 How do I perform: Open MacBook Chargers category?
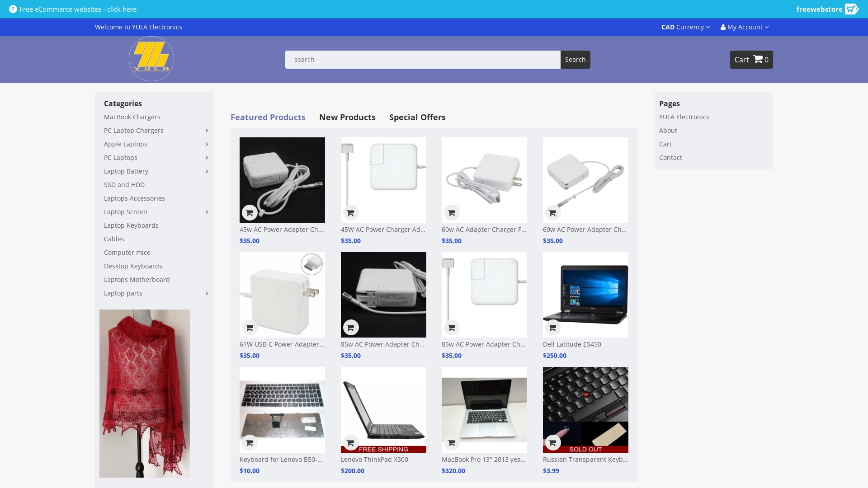pyautogui.click(x=132, y=117)
